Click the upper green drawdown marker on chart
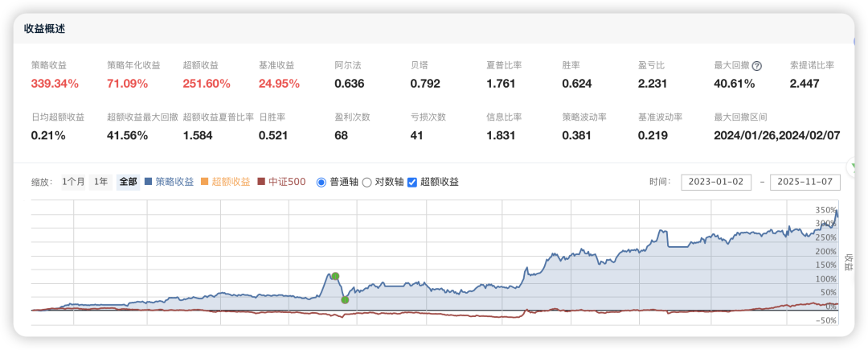This screenshot has height=350, width=868. coord(335,276)
